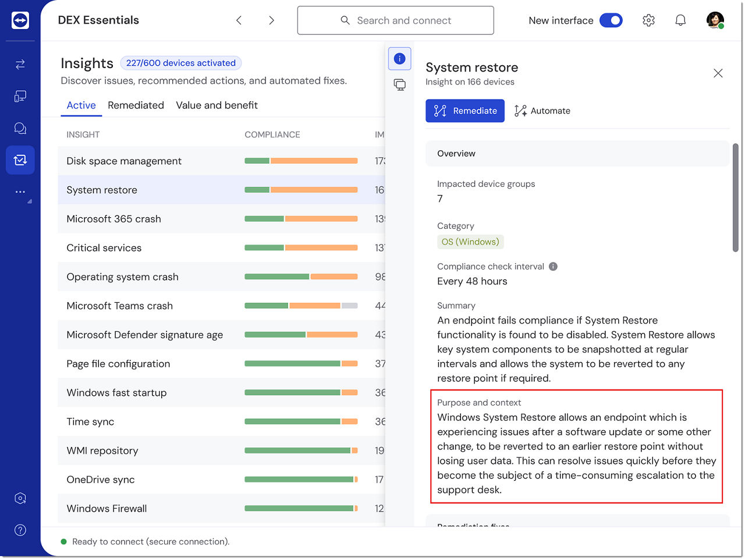Click the Automate button

(x=542, y=111)
